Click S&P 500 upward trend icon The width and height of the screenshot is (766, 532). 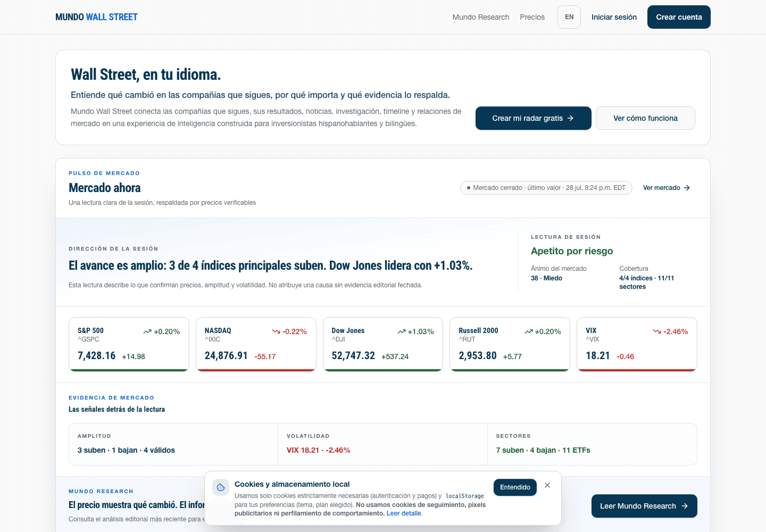pos(147,331)
